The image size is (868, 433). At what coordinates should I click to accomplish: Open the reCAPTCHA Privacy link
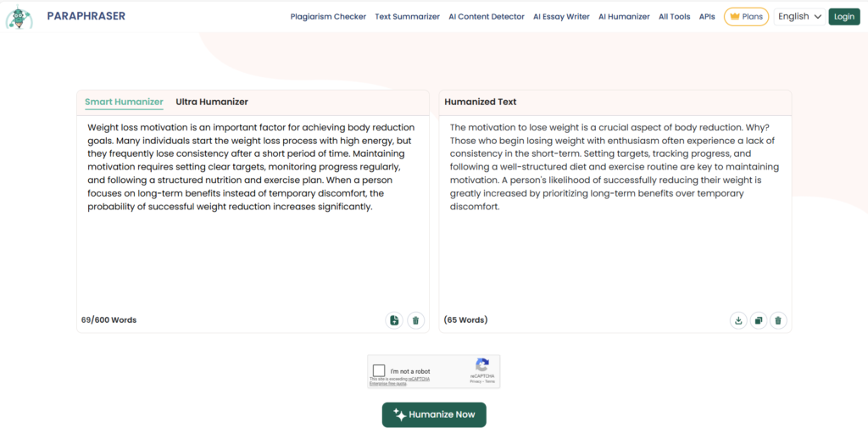(x=476, y=382)
